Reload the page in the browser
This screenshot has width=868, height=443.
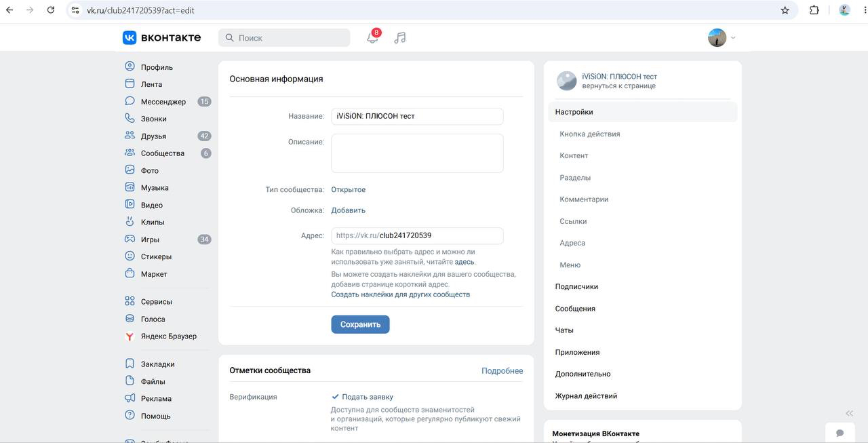pyautogui.click(x=51, y=10)
